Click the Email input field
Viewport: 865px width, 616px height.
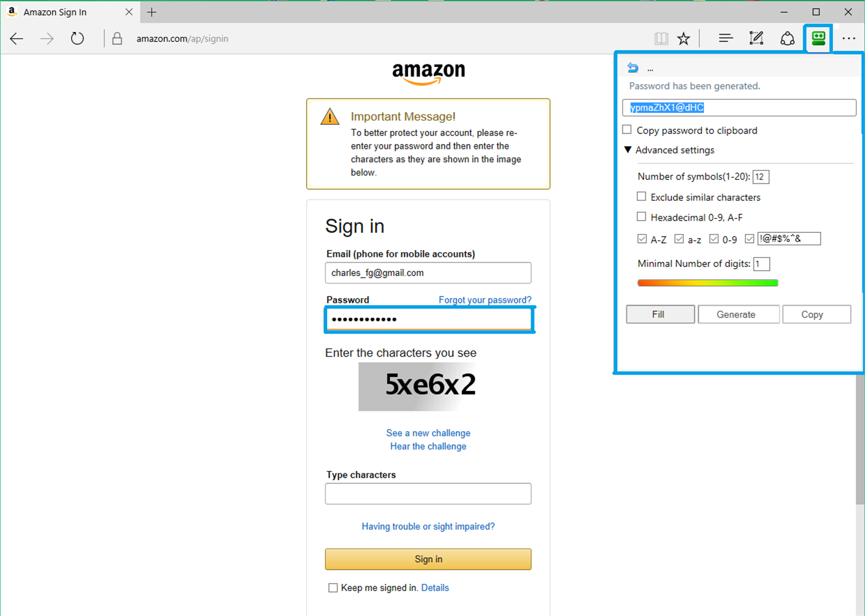(x=428, y=272)
